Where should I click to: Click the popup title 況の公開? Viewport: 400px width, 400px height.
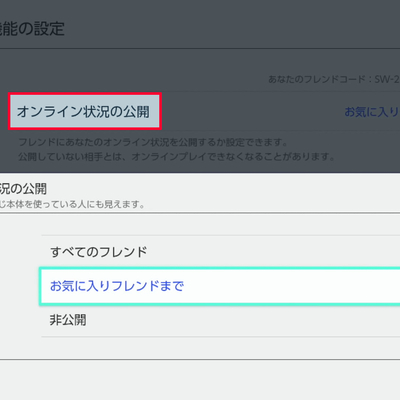[x=23, y=189]
